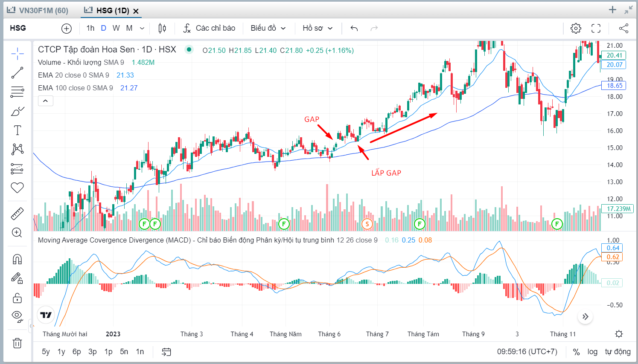Screen dimensions: 638x364
Task: Switch to the VN30F1M (60) tab
Action: coord(38,10)
